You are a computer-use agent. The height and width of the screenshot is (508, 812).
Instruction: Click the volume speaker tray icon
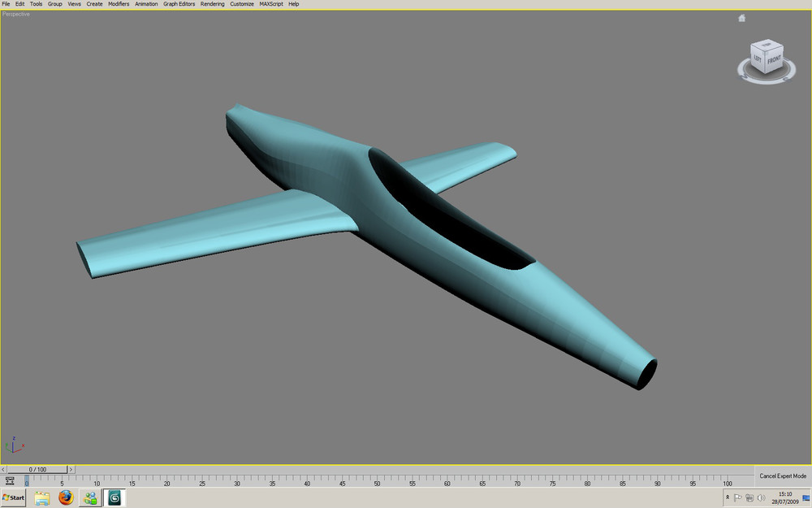[761, 498]
